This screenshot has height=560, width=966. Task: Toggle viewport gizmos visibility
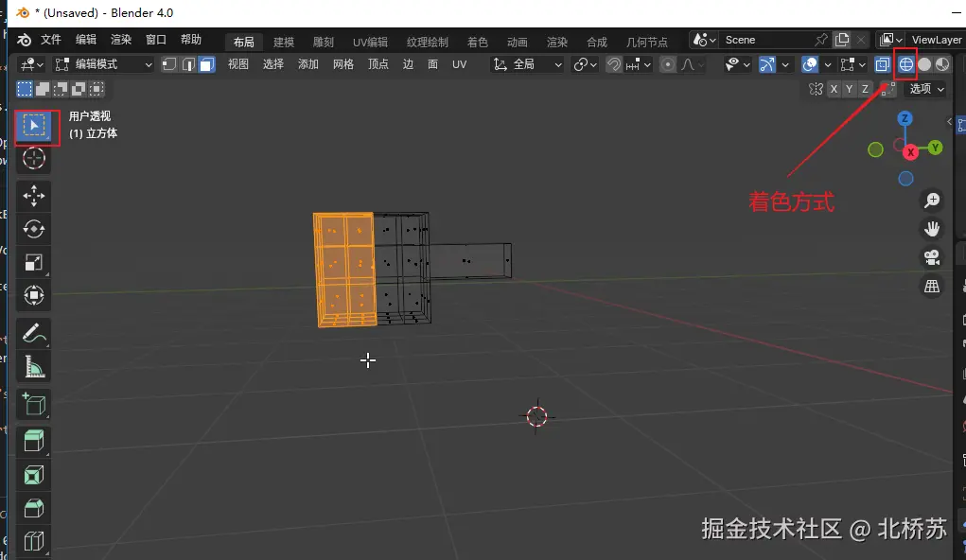[767, 64]
